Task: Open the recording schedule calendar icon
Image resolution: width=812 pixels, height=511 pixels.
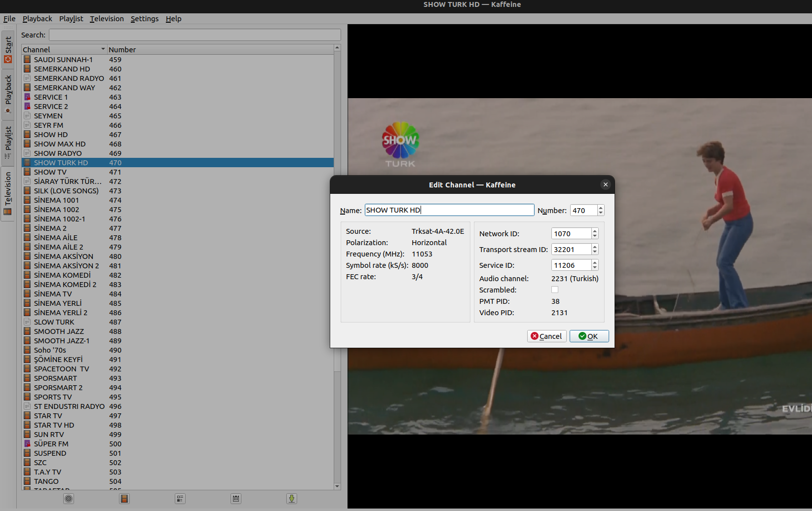Action: click(236, 499)
